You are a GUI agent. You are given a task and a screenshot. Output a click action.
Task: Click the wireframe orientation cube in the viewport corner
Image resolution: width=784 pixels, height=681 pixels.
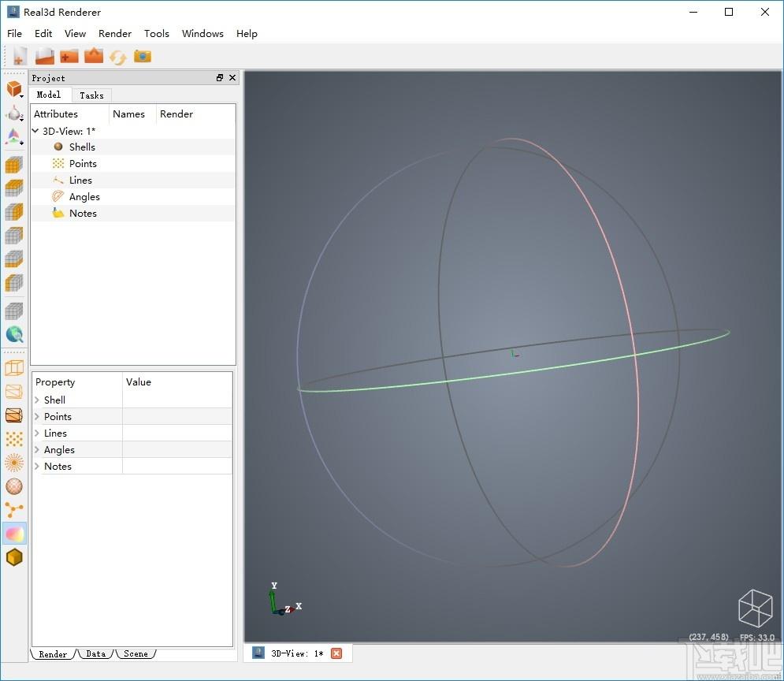click(756, 608)
